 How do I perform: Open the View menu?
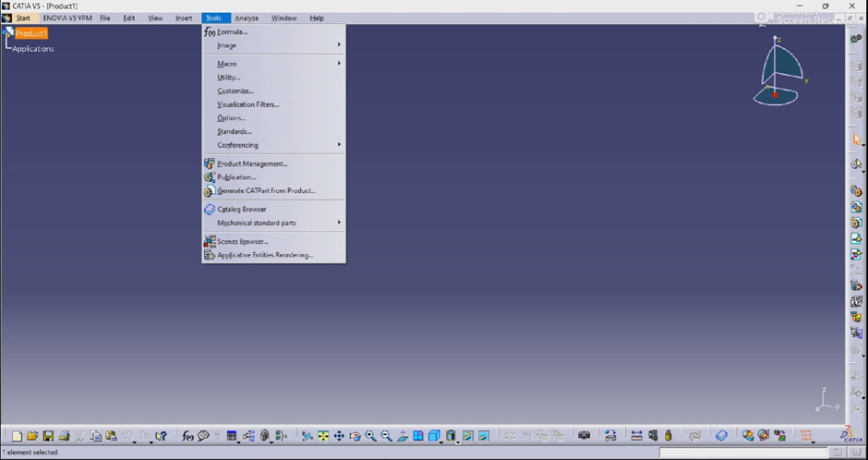(155, 18)
